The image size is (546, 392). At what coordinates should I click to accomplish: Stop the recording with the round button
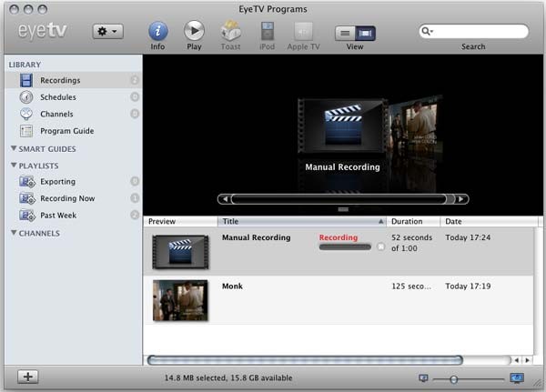(381, 246)
